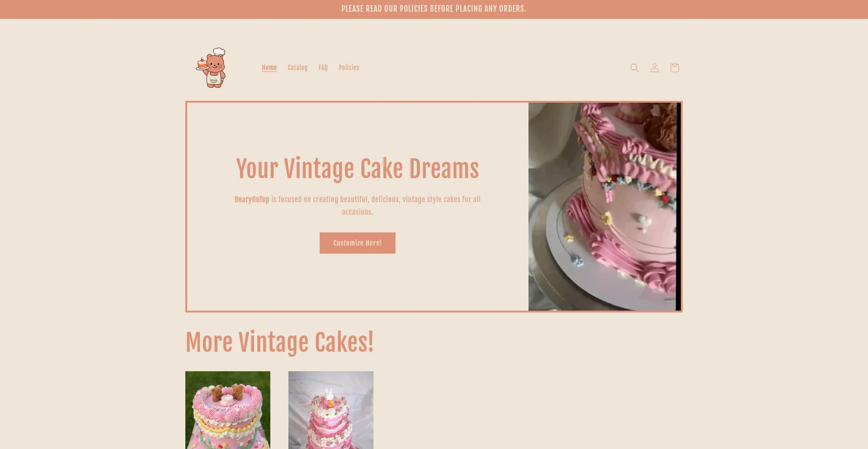
Task: Go to the Home menu item
Action: pyautogui.click(x=269, y=67)
